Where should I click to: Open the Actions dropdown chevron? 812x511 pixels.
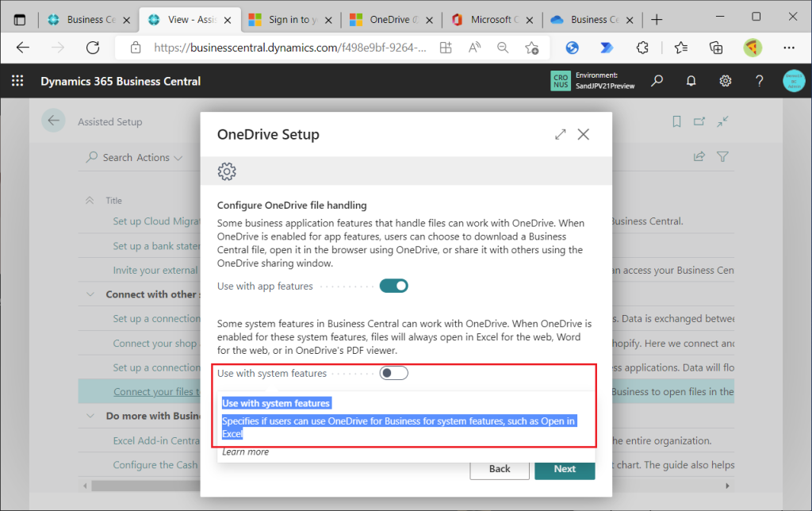click(x=178, y=158)
